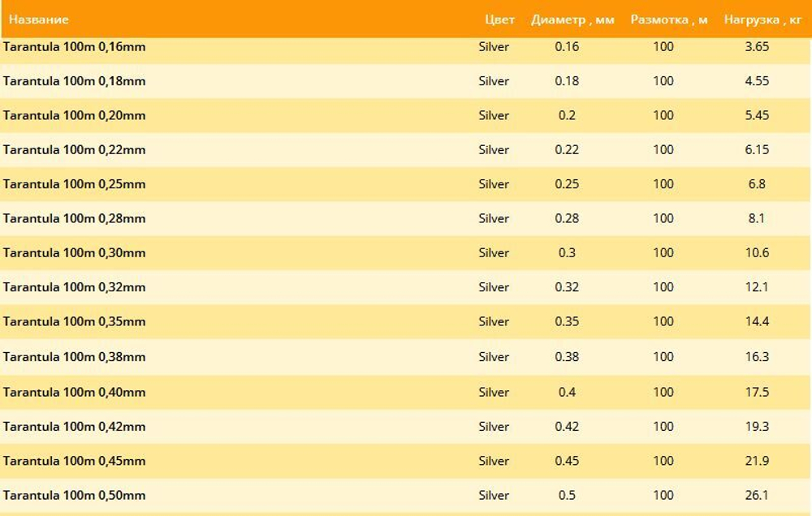Select Tarantula 100m 0,50mm product name
Viewport: 812px width, 516px height.
pyautogui.click(x=74, y=495)
